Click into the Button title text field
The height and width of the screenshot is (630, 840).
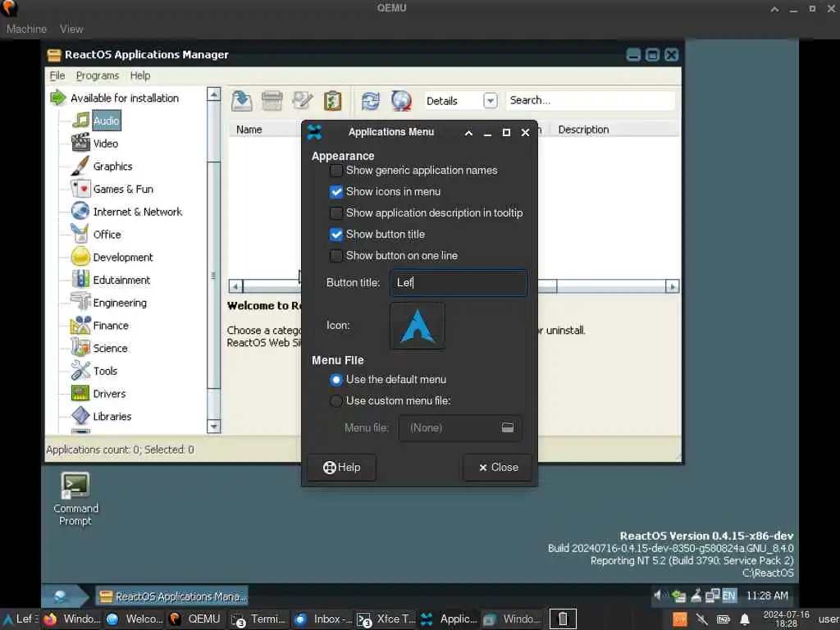point(458,283)
